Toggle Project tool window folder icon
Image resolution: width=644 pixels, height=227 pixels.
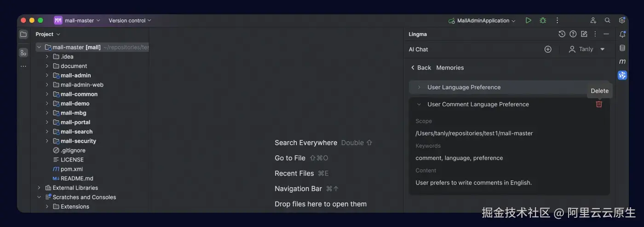(23, 34)
